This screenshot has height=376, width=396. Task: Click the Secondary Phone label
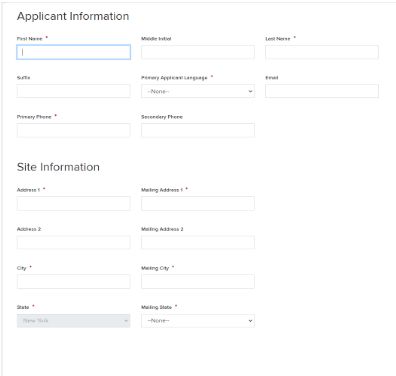[x=162, y=117]
